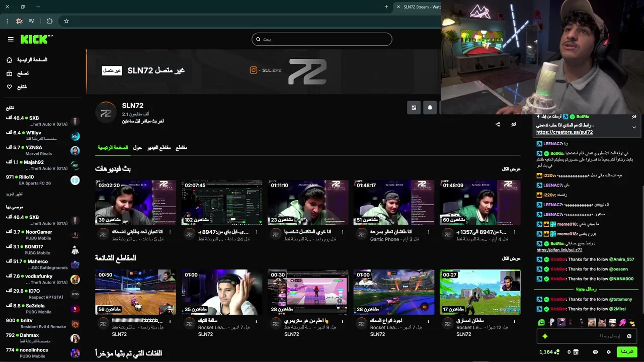Open the 01:48:09 stream video thumbnail
The width and height of the screenshot is (644, 362).
coord(480,202)
